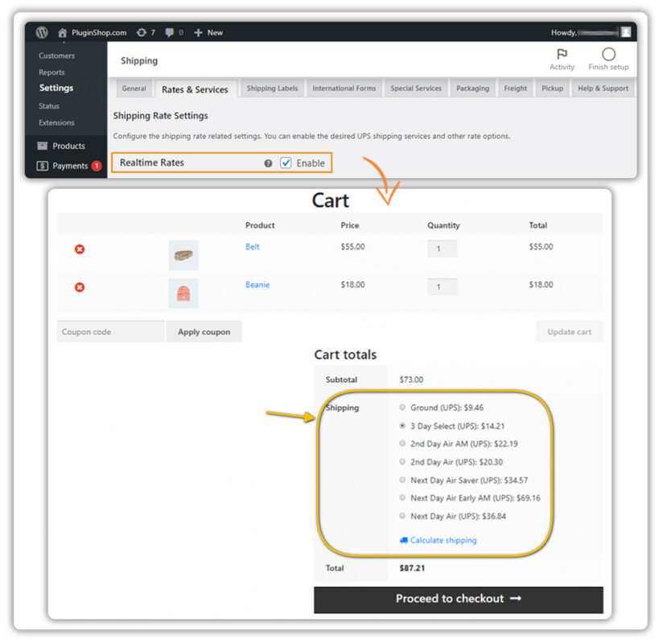
Task: Click the Update cart button
Action: (x=569, y=332)
